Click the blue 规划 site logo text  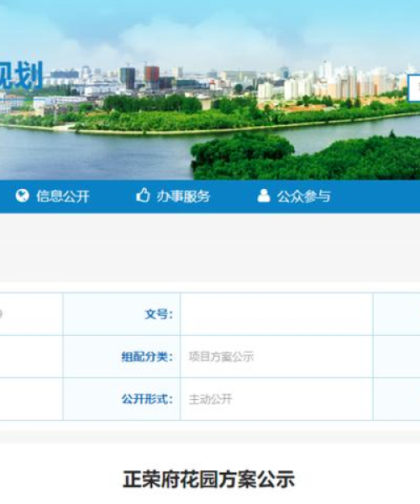[21, 76]
